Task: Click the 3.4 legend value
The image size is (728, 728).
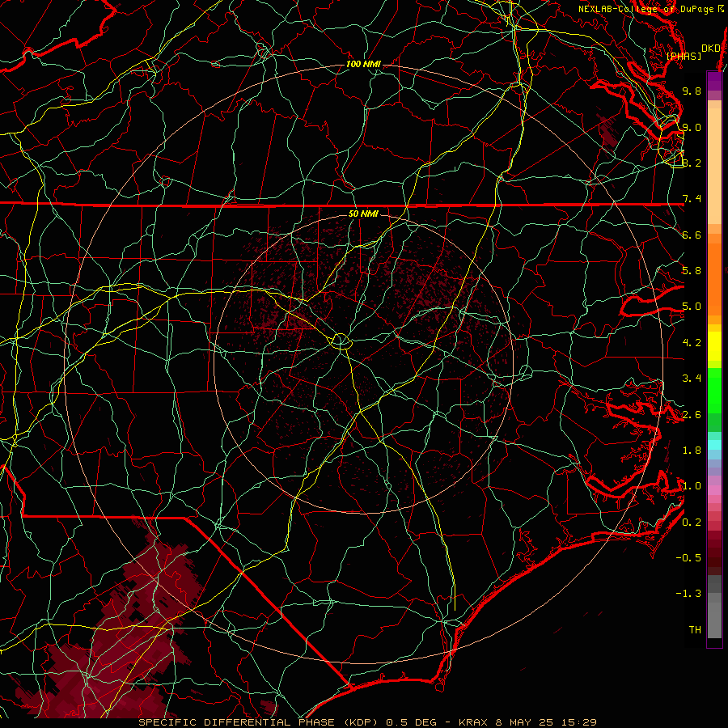Action: click(x=692, y=379)
